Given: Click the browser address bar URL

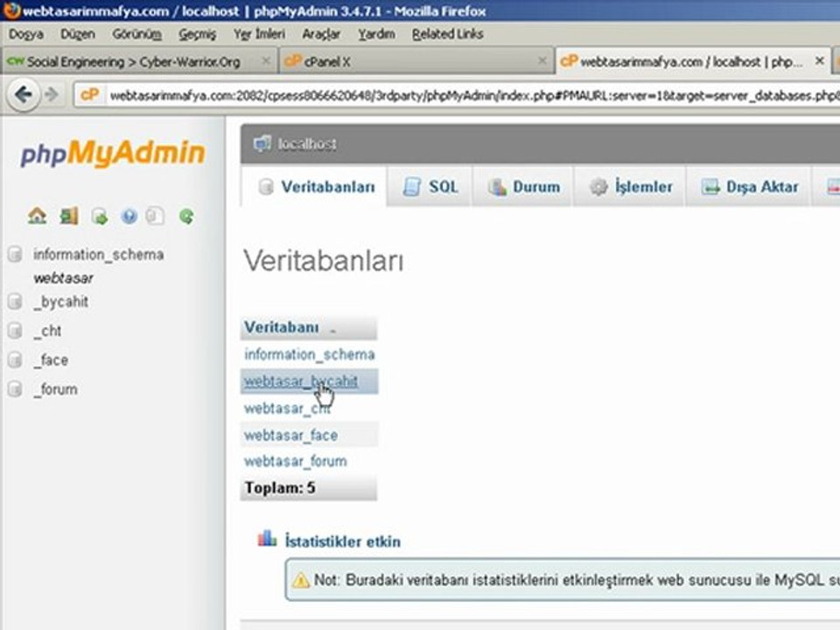Looking at the screenshot, I should coord(473,96).
